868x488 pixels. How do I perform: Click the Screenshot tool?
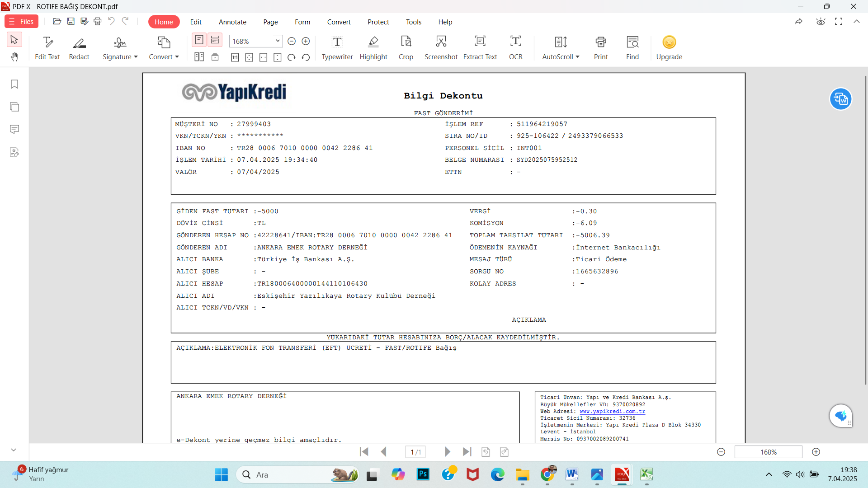click(441, 48)
